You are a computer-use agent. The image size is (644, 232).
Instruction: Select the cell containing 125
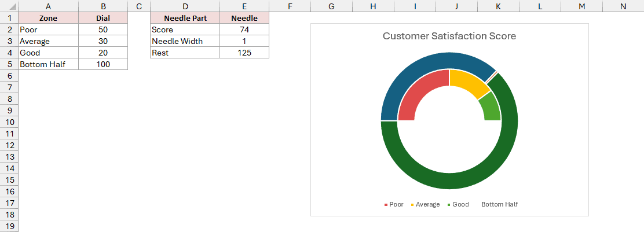pyautogui.click(x=244, y=53)
